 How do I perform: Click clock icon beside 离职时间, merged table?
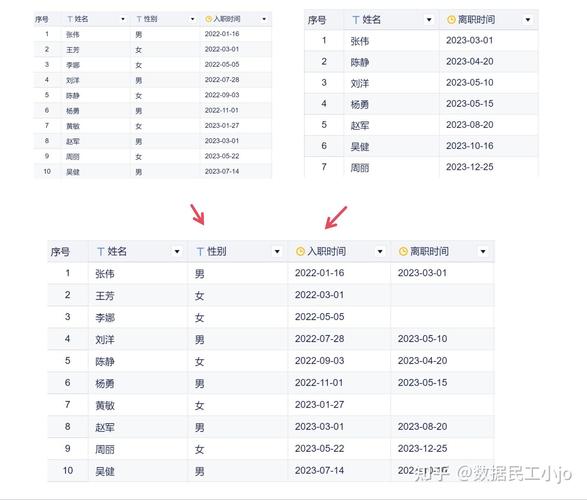403,251
